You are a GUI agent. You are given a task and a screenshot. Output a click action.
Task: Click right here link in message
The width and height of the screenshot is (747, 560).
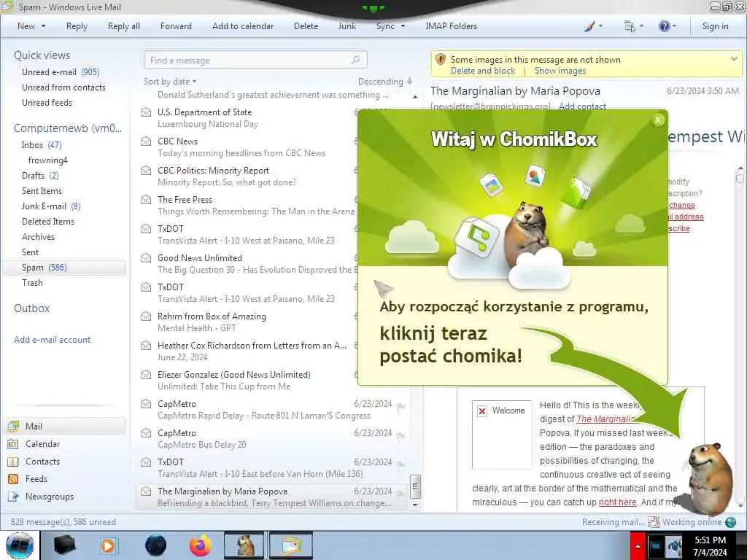tap(617, 502)
